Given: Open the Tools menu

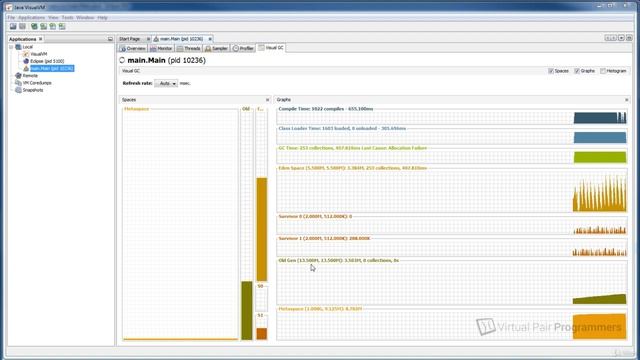Looking at the screenshot, I should coord(67,18).
